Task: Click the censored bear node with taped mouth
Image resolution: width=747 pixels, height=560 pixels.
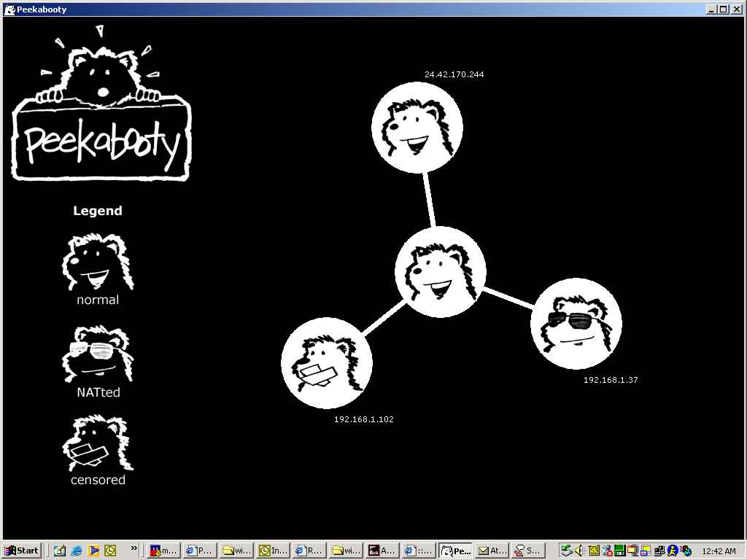Action: click(327, 363)
